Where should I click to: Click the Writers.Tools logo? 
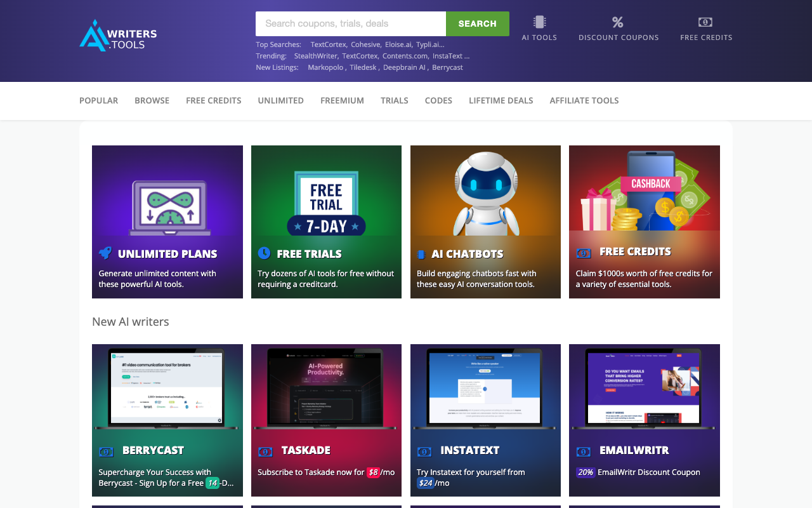click(118, 36)
